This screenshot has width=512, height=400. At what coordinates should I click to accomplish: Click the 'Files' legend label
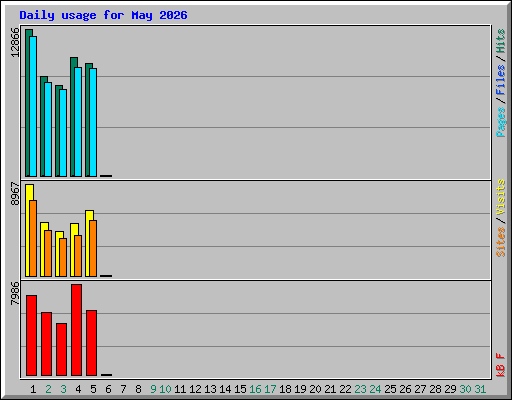click(500, 80)
